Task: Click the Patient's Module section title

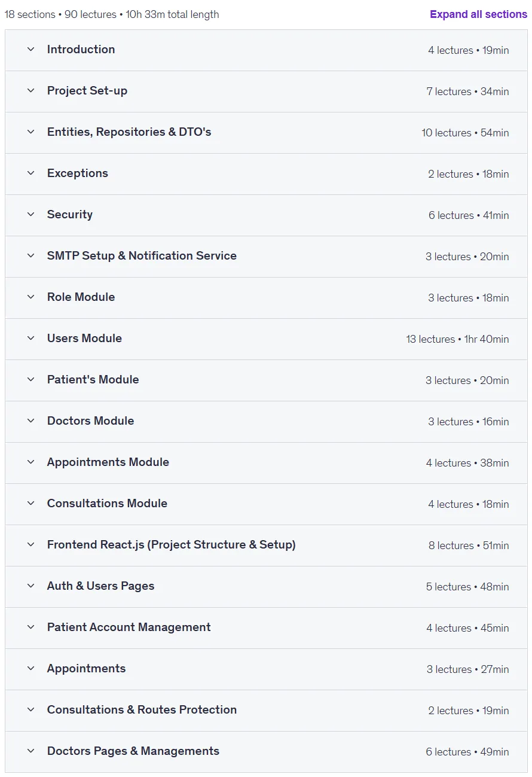Action: [93, 379]
